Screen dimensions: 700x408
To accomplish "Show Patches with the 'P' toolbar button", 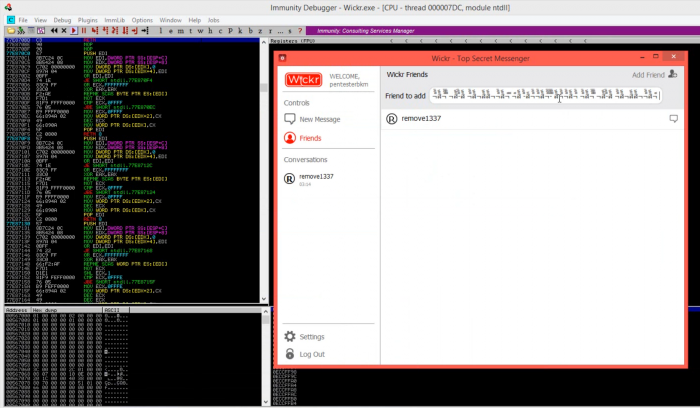I will (x=230, y=31).
